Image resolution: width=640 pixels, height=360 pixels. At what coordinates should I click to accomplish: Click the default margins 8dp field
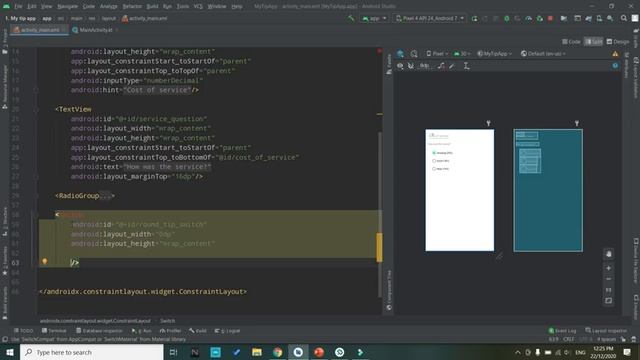[x=424, y=66]
